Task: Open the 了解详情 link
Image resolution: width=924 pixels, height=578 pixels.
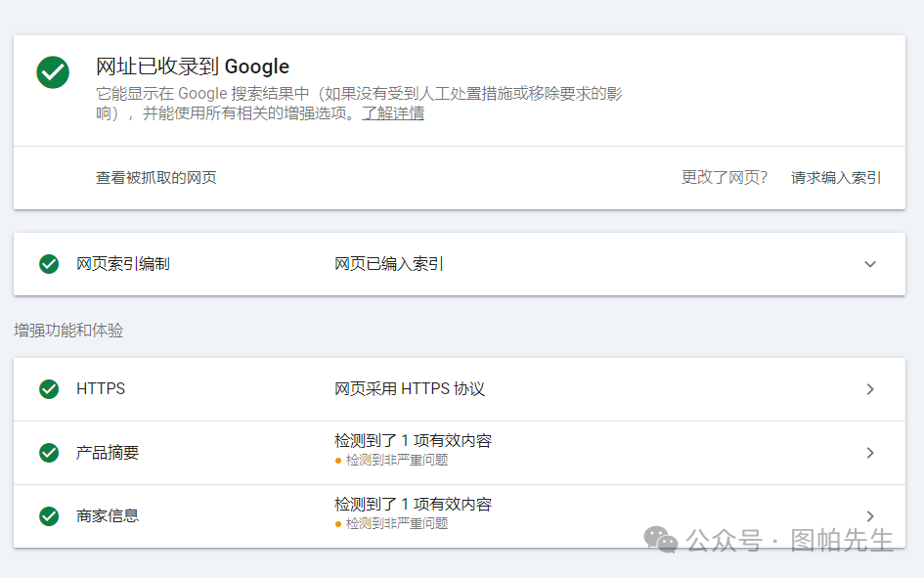Action: click(x=393, y=113)
